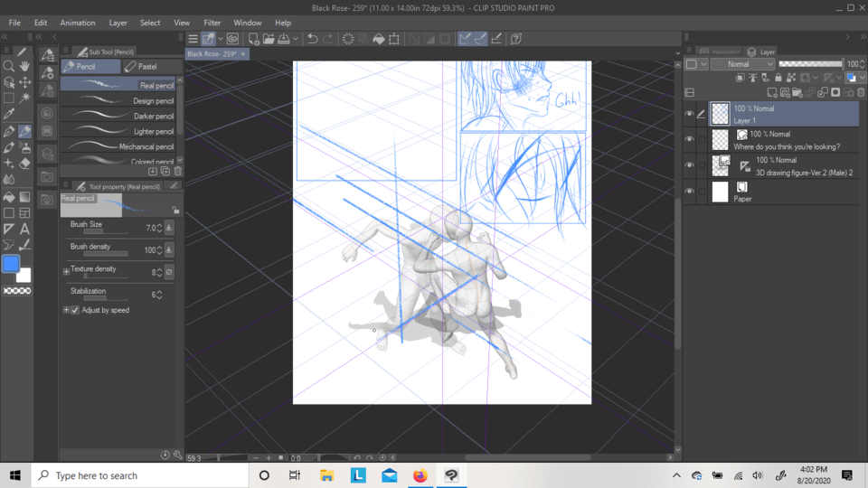868x488 pixels.
Task: Hide the Paper layer
Action: click(x=689, y=192)
